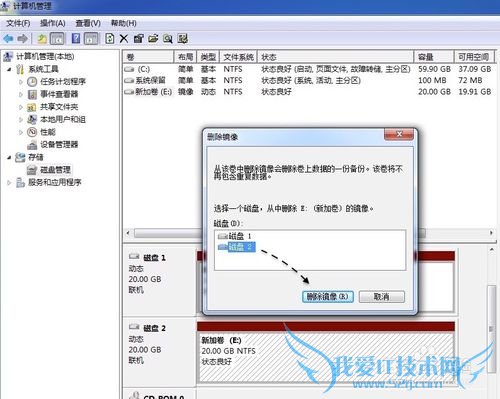The image size is (500, 399).
Task: Click the 磁盘 1 label in the lower pane
Action: tap(154, 258)
